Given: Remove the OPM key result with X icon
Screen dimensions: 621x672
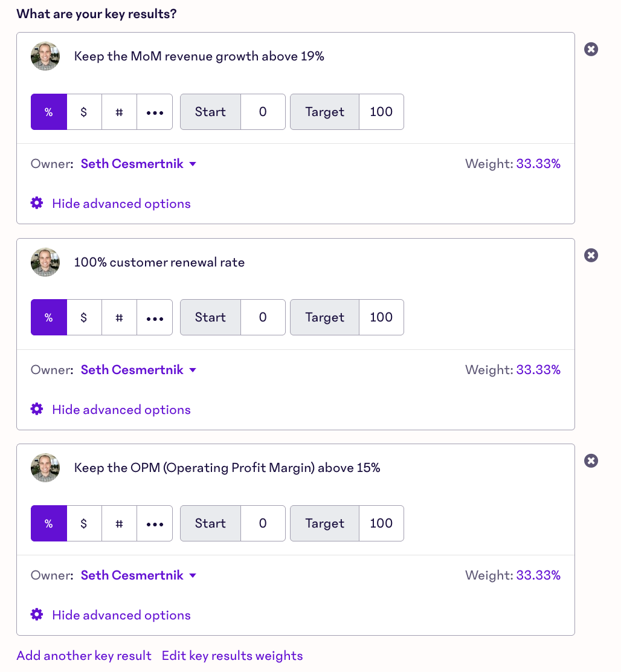Looking at the screenshot, I should pos(591,461).
